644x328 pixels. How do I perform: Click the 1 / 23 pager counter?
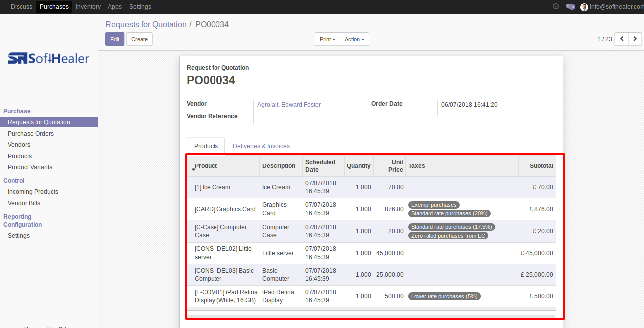coord(604,39)
